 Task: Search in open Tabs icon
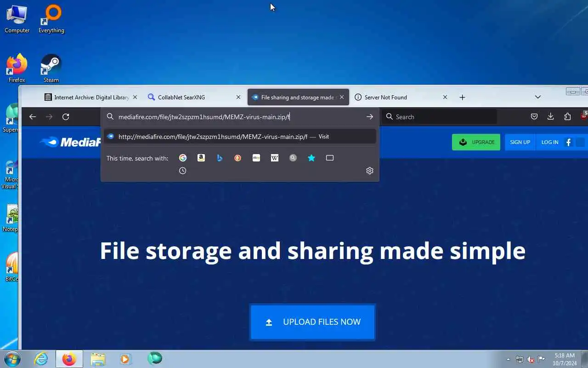(x=330, y=158)
